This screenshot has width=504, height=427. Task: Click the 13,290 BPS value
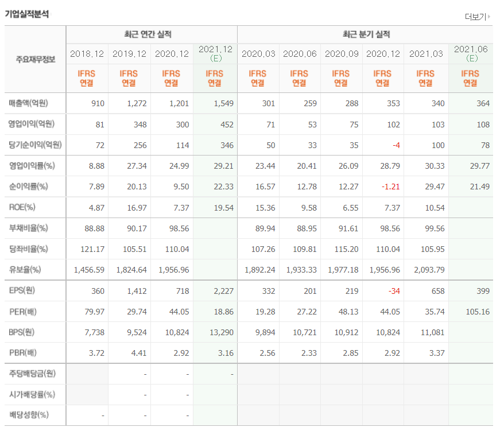pyautogui.click(x=222, y=332)
